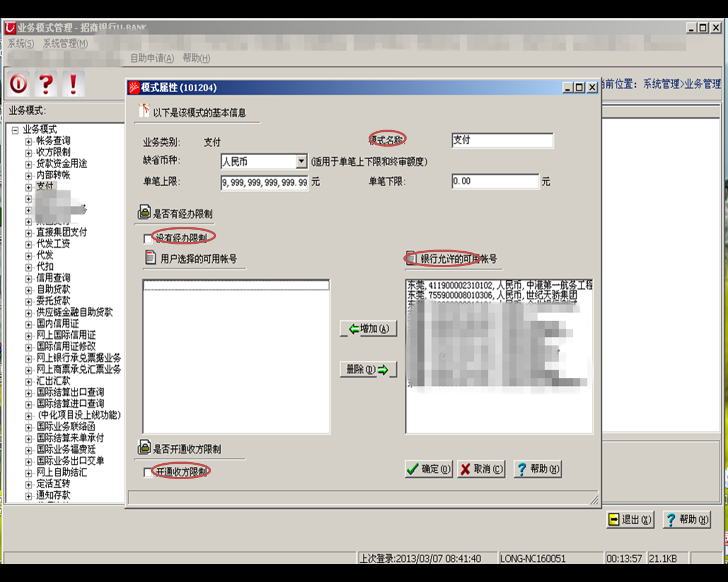Confirm with the 确定(O) button
Screen dimensions: 728x582
[x=429, y=469]
